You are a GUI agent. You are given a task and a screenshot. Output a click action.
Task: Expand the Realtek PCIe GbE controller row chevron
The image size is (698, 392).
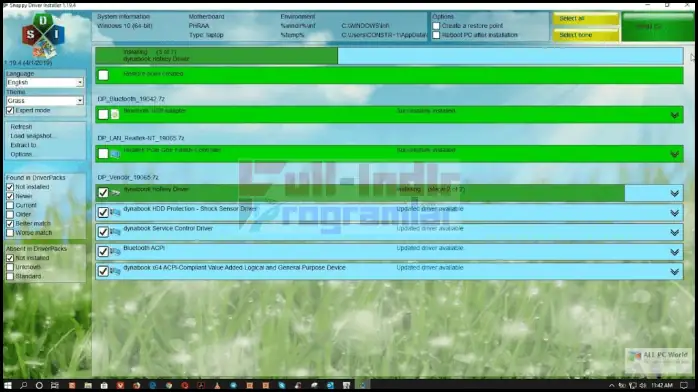coord(674,154)
